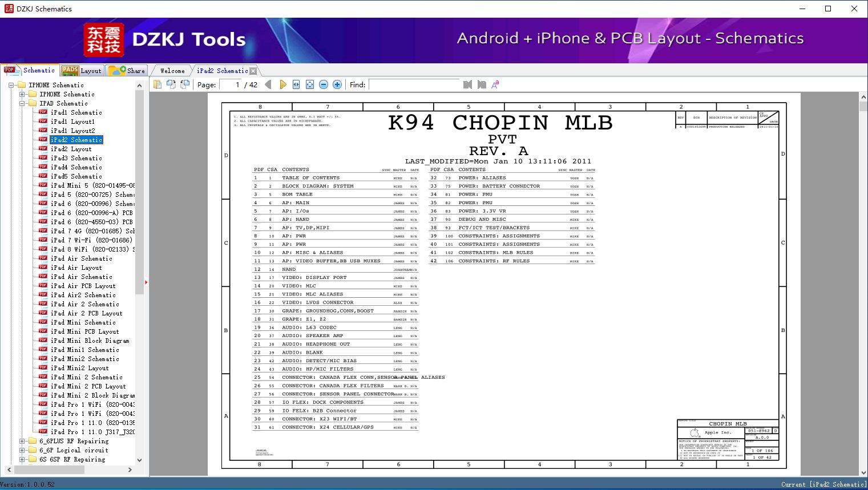Open iPad1 Layout1 in the tree
The height and width of the screenshot is (490, 868).
(x=72, y=122)
